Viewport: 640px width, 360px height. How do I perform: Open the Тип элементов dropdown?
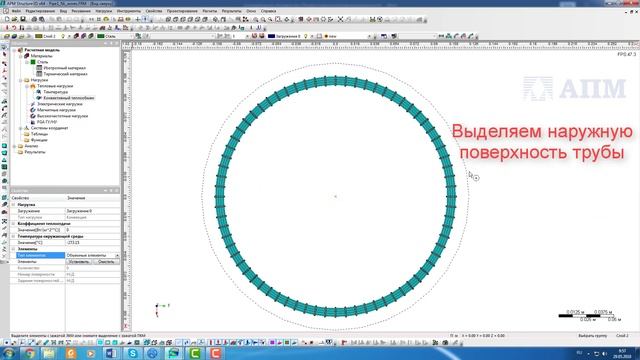117,255
